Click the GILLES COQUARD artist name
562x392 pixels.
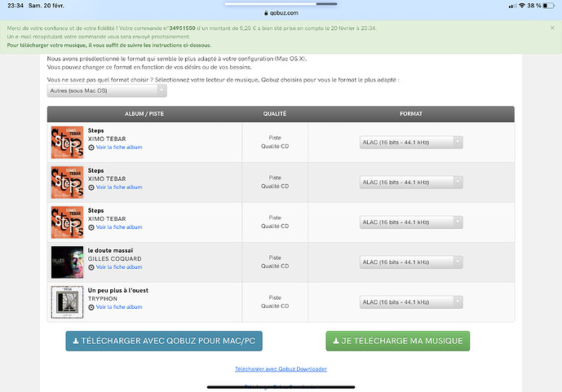[x=115, y=258]
